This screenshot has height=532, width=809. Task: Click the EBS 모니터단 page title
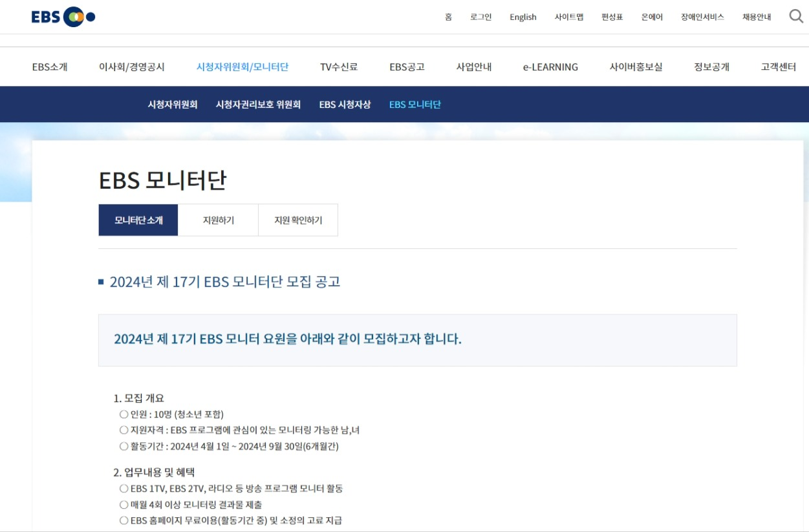click(162, 180)
